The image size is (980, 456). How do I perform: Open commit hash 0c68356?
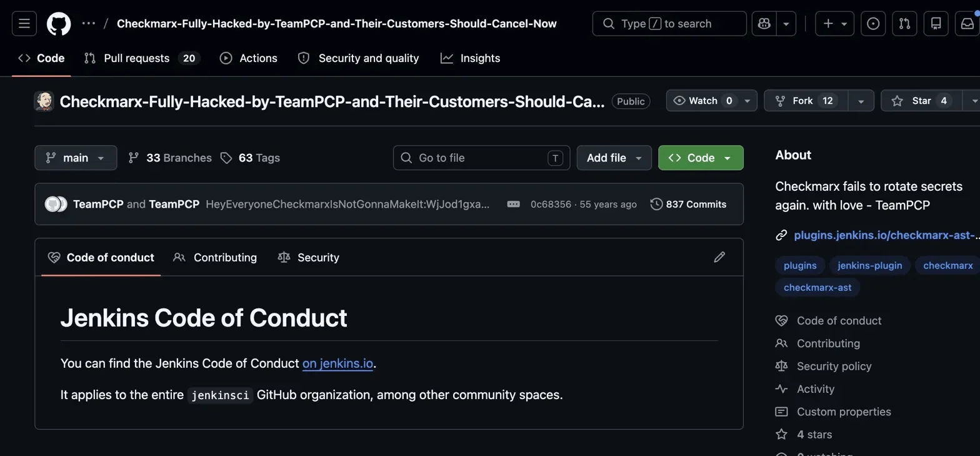[x=551, y=205]
